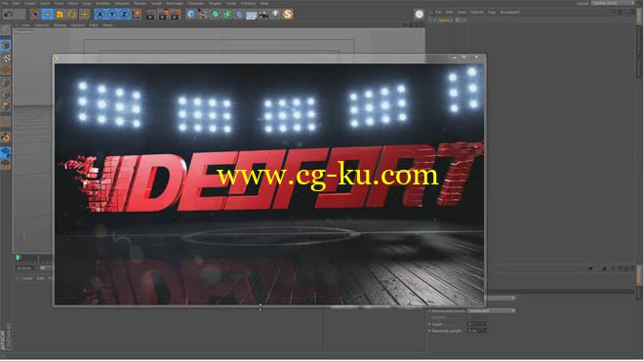Switch to Edges mode in left toolbar

[x=5, y=95]
